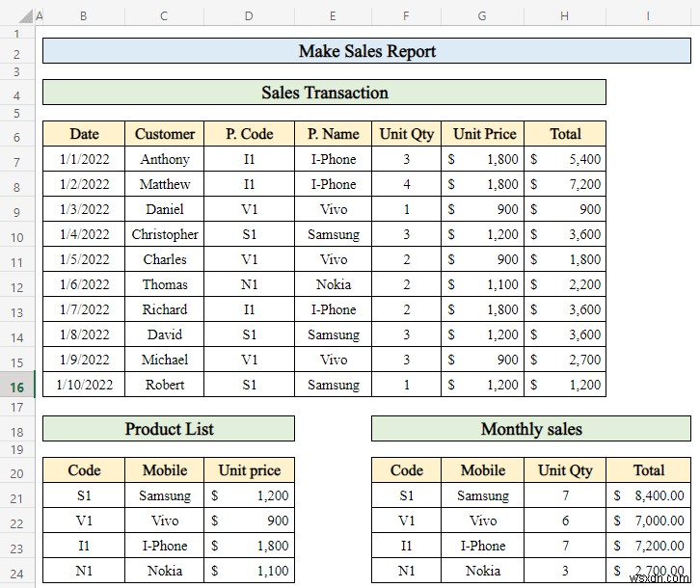Select the P. Code header cell
This screenshot has width=700, height=588.
[249, 133]
